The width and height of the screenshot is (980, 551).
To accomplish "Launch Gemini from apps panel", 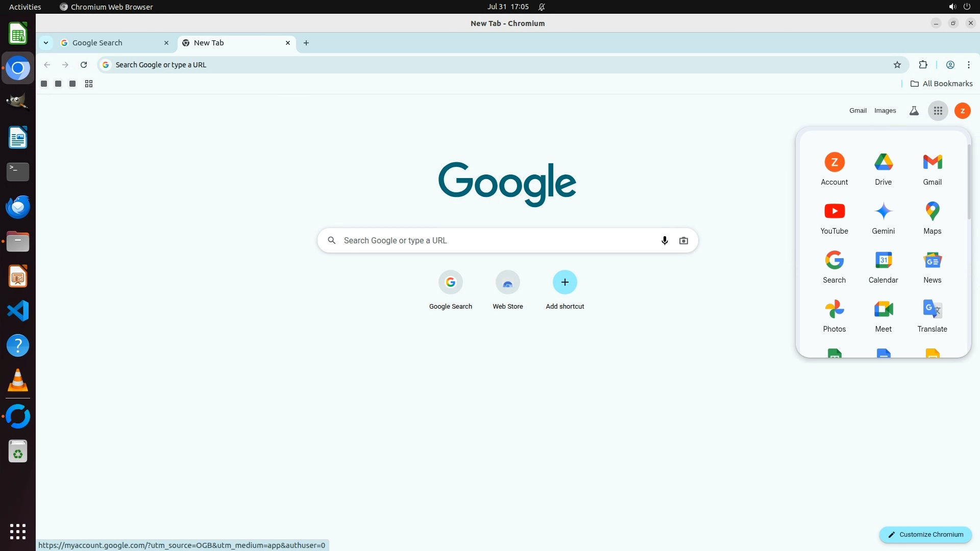I will click(883, 217).
